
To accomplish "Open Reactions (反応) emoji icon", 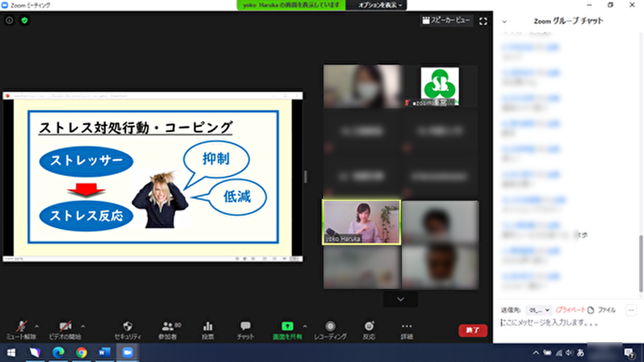I will (369, 326).
